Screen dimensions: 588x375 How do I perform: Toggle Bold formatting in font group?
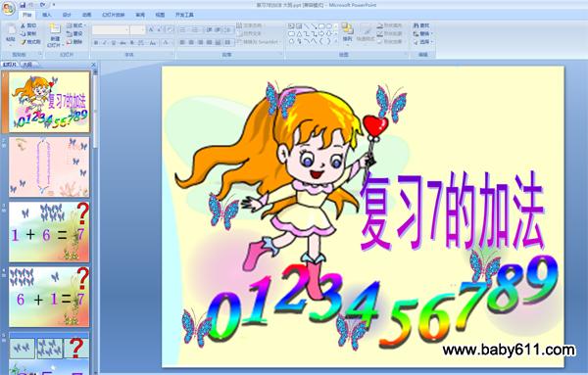click(x=96, y=42)
